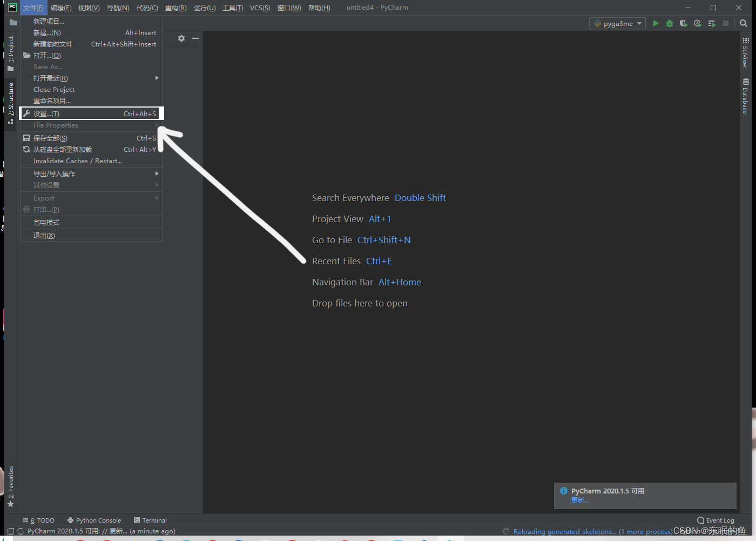Screen dimensions: 756x541
Task: Click PyCharm 2020.1.5 可用 status bar message
Action: (x=102, y=531)
